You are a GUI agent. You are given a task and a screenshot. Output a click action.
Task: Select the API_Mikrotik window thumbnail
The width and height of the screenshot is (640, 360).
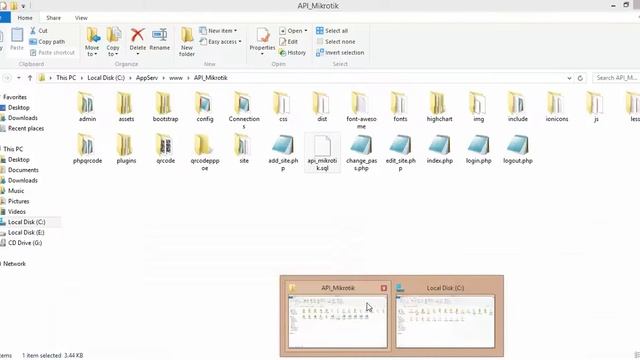point(338,315)
